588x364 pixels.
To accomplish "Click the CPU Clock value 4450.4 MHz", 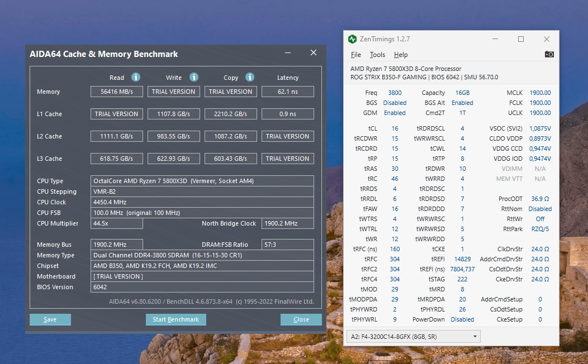I will [202, 202].
